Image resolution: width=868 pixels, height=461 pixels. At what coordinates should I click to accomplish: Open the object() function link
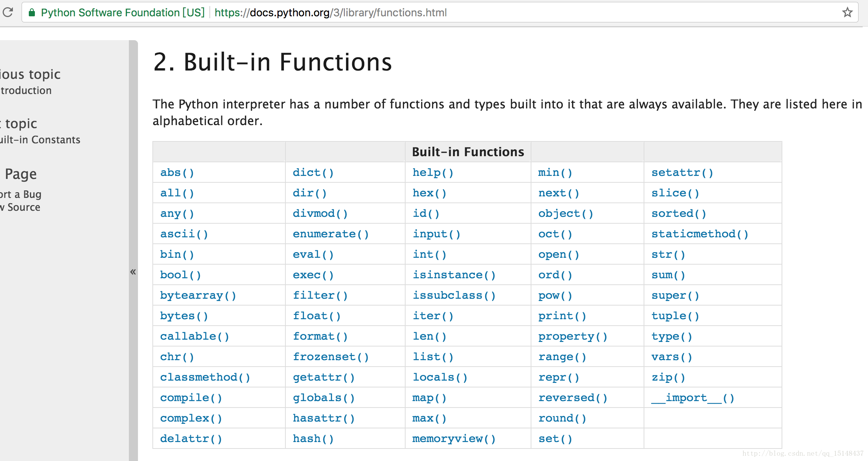[x=566, y=214]
